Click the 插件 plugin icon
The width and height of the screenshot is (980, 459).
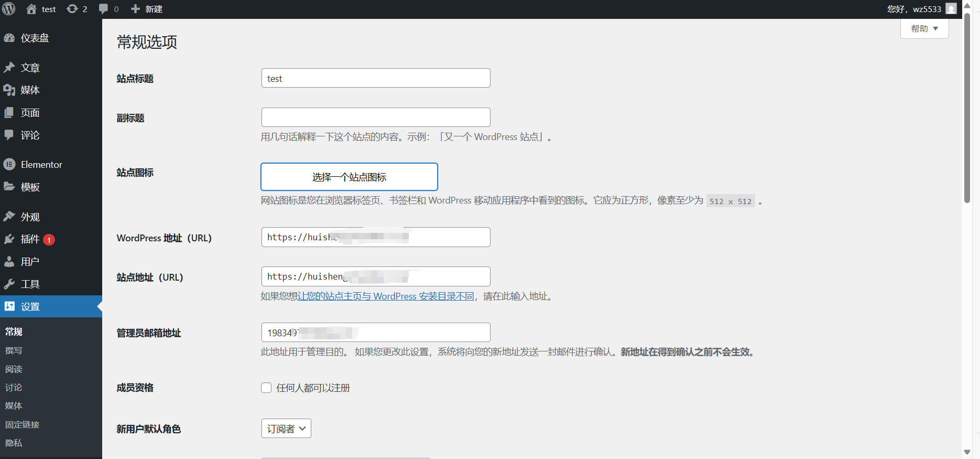point(9,239)
